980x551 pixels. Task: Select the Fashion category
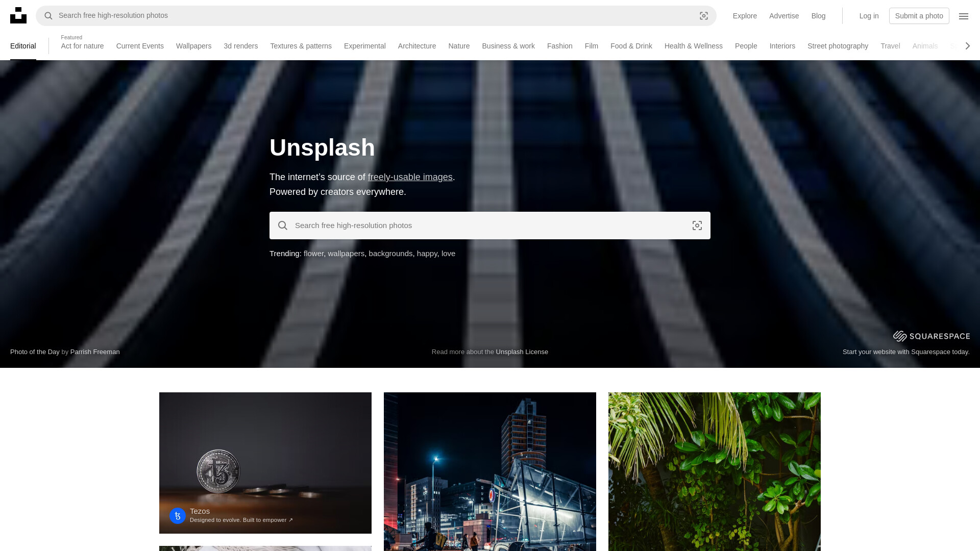[559, 46]
